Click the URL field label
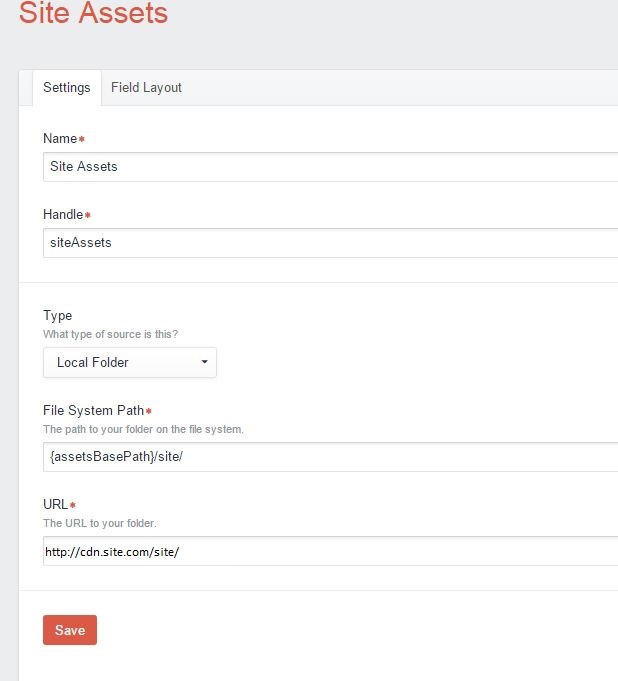This screenshot has height=681, width=618. click(x=56, y=505)
